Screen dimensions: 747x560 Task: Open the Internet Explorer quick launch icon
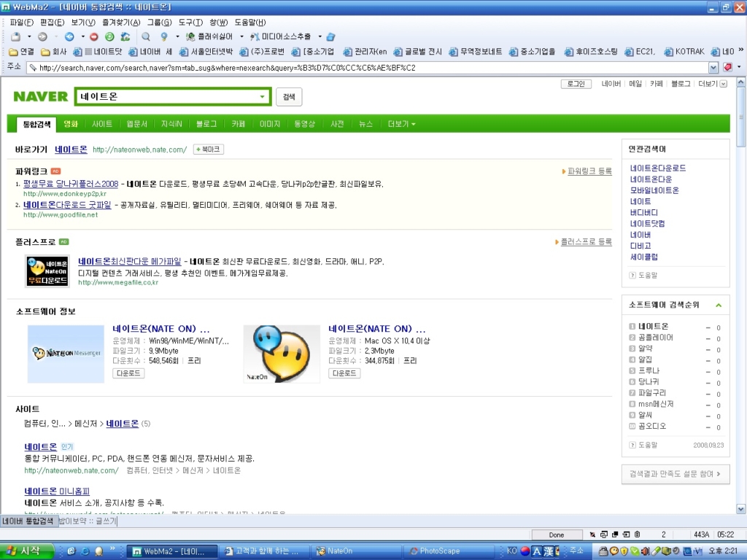85,551
